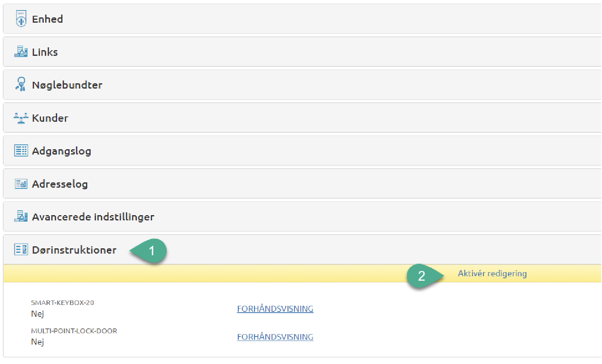Click the SMART-KEYBOX-20 Nej value
The width and height of the screenshot is (602, 364).
click(38, 313)
